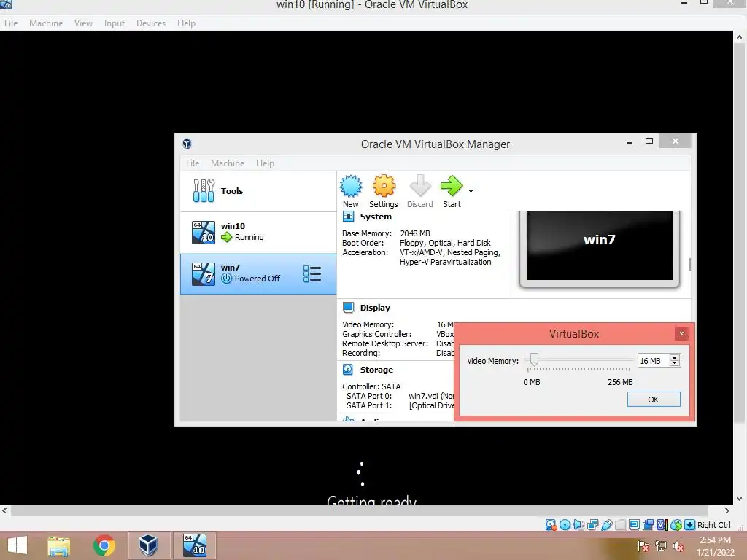
Task: Click the network adapters status icon
Action: 592,525
